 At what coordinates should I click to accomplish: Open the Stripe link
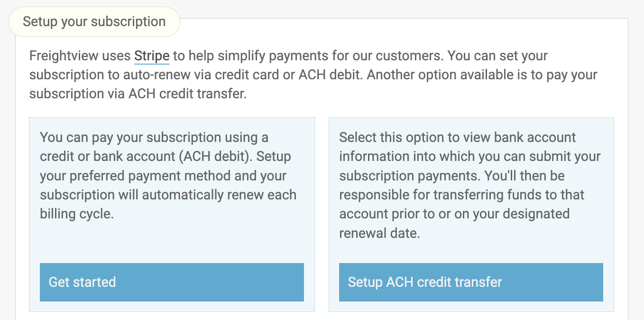pos(152,56)
